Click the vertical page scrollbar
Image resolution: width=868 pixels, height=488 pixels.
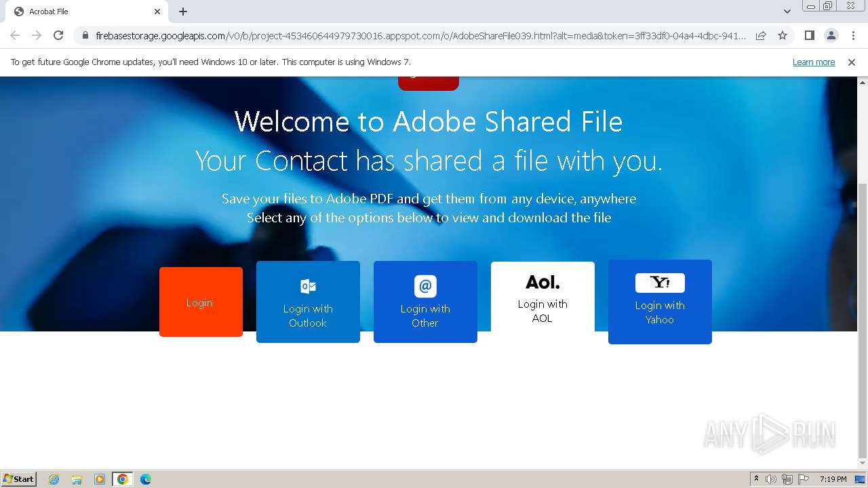[863, 321]
